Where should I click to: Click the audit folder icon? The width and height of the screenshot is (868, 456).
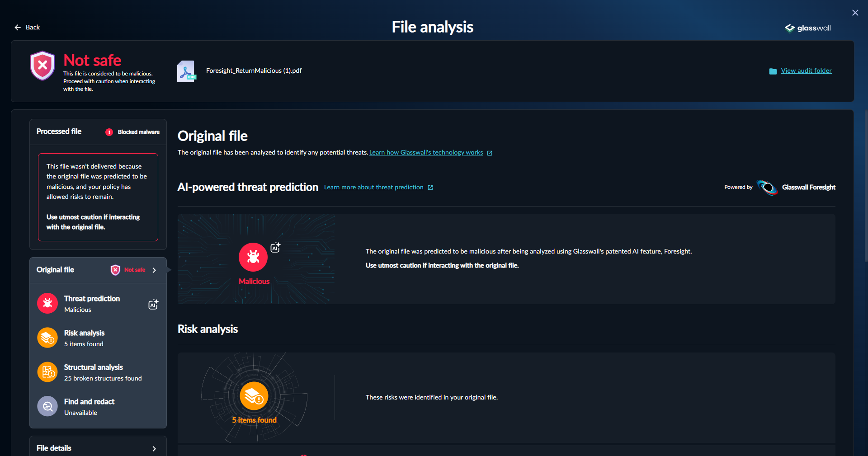coord(772,71)
